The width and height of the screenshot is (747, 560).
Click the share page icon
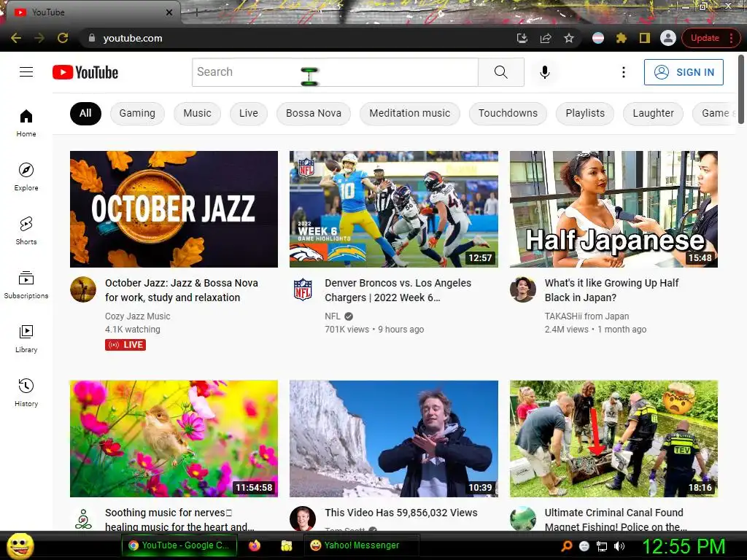tap(546, 38)
